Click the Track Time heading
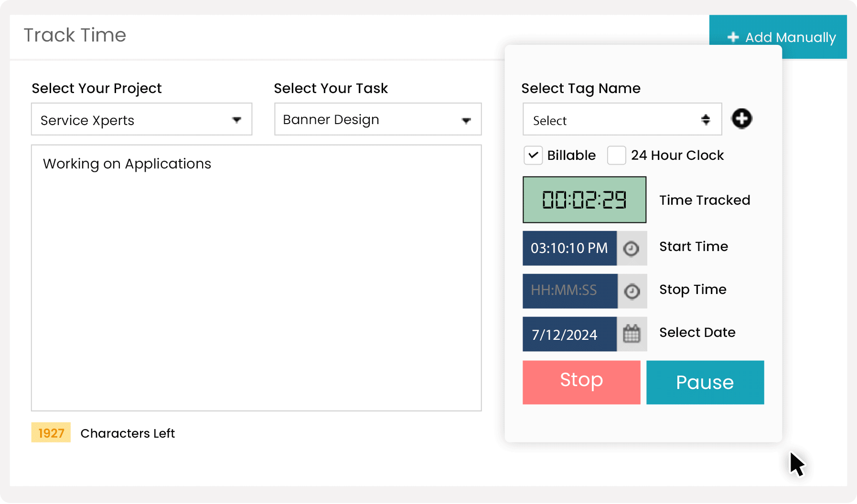 point(75,35)
